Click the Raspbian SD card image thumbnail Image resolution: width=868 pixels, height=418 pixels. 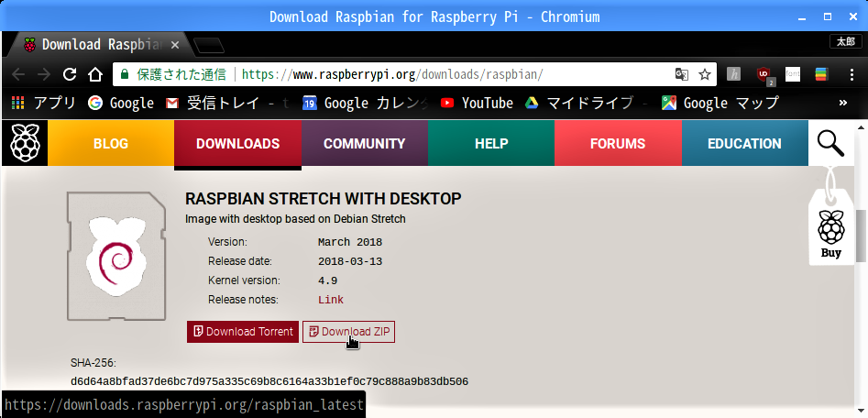point(116,256)
